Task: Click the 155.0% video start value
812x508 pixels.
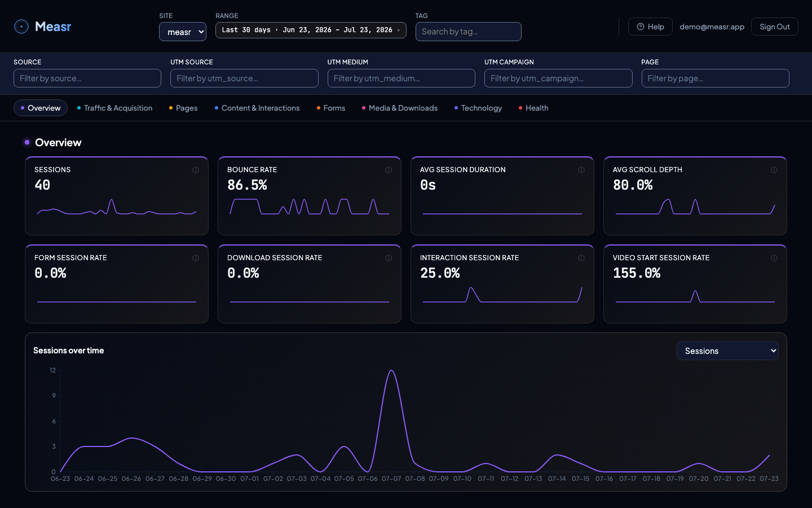Action: pos(637,273)
